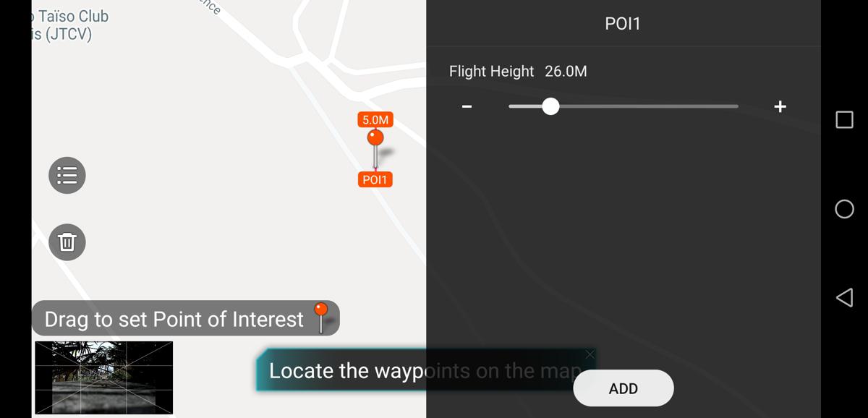Tap the 5.0M height tag
This screenshot has width=868, height=418.
pyautogui.click(x=375, y=120)
